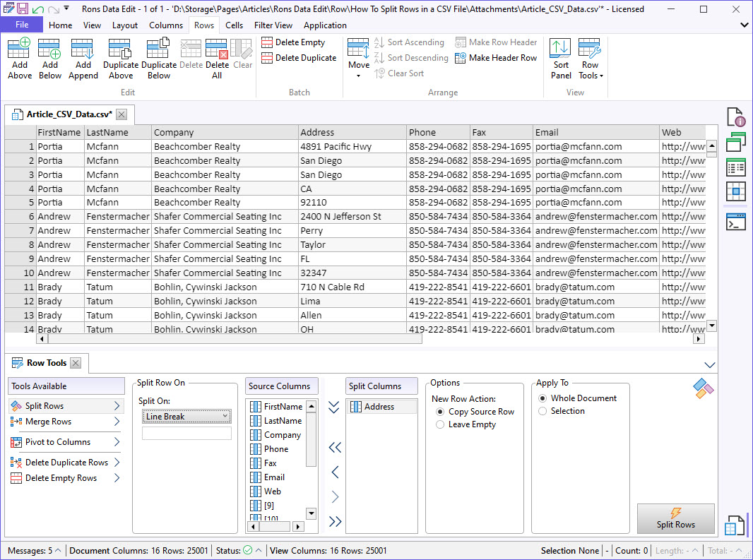753x560 pixels.
Task: Select Merge Rows in Tools Available
Action: tap(48, 422)
